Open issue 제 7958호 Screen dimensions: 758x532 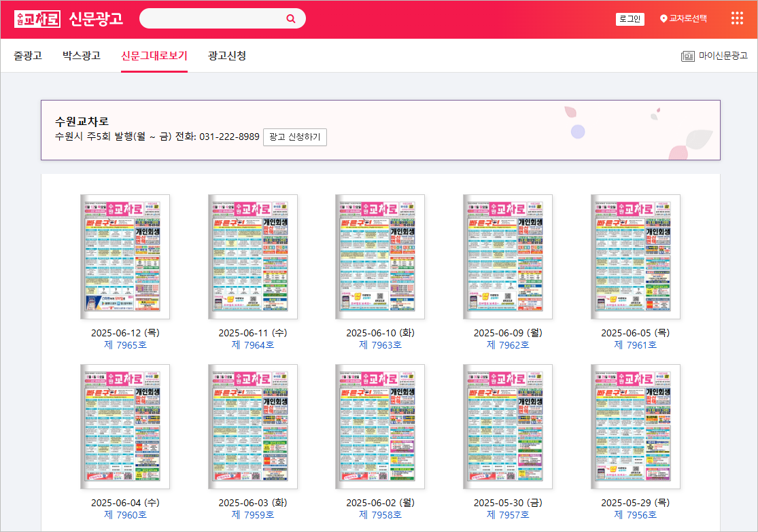tap(380, 514)
